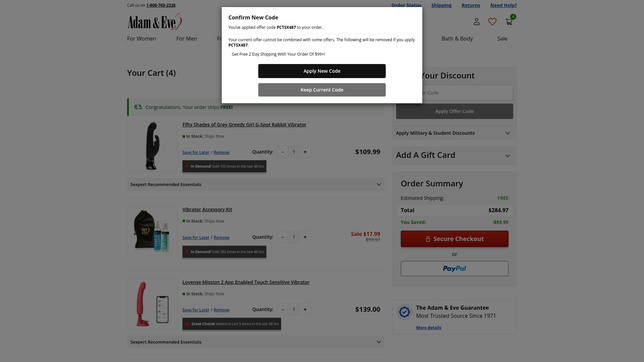Click the PayPal checkout button
The width and height of the screenshot is (644, 362).
pyautogui.click(x=454, y=268)
